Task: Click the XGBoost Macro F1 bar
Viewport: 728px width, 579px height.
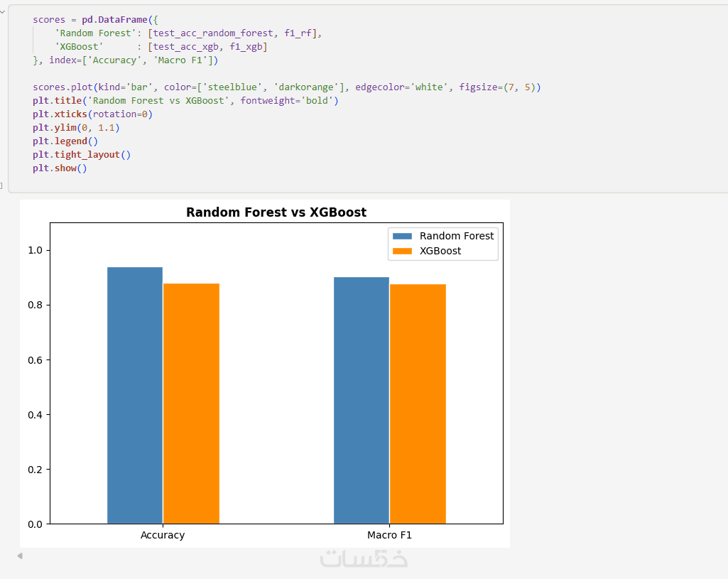Action: 418,404
